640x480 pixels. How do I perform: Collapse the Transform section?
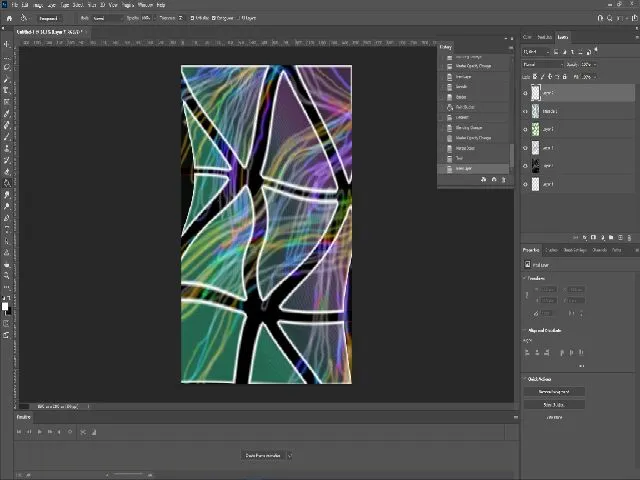pyautogui.click(x=524, y=278)
